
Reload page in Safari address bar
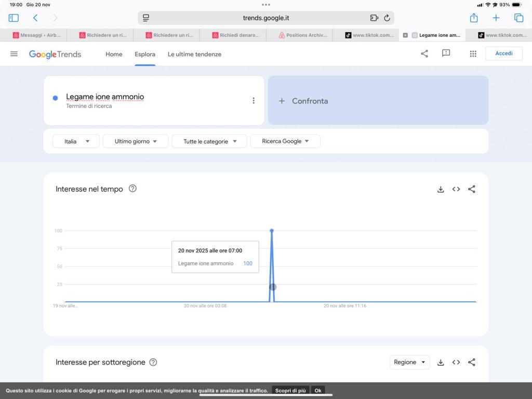tap(387, 18)
